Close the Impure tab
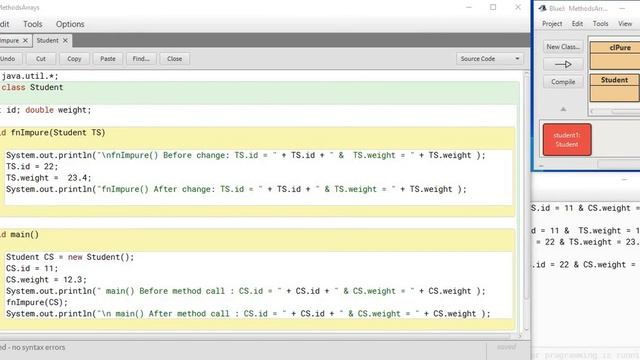640x360 pixels. click(25, 40)
